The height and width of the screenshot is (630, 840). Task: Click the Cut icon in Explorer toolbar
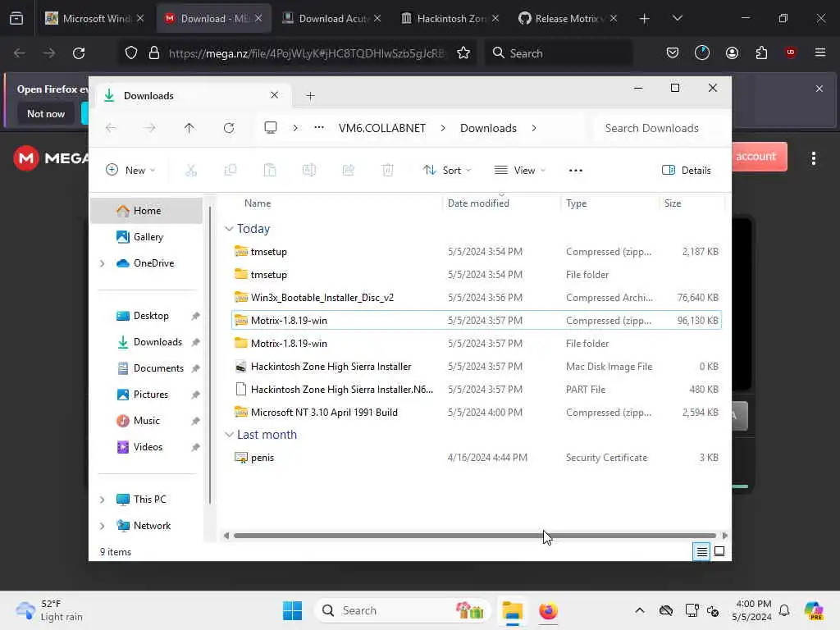[x=191, y=171]
